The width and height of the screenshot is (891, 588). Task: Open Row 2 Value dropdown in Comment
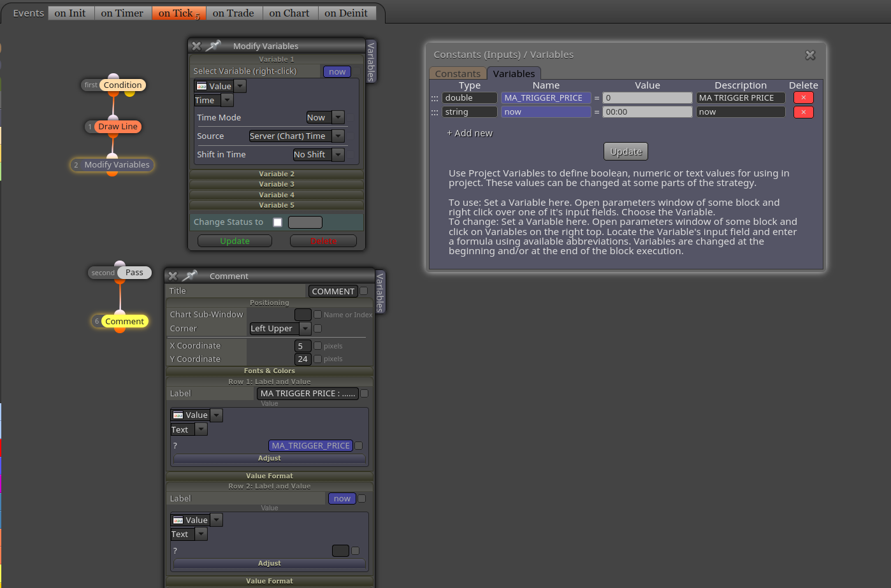coord(196,520)
